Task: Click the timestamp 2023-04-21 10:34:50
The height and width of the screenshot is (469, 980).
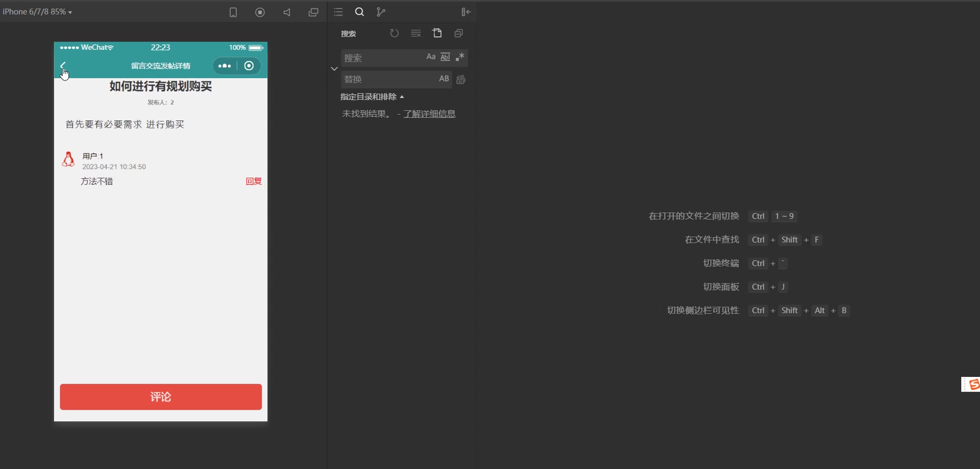Action: pos(114,167)
